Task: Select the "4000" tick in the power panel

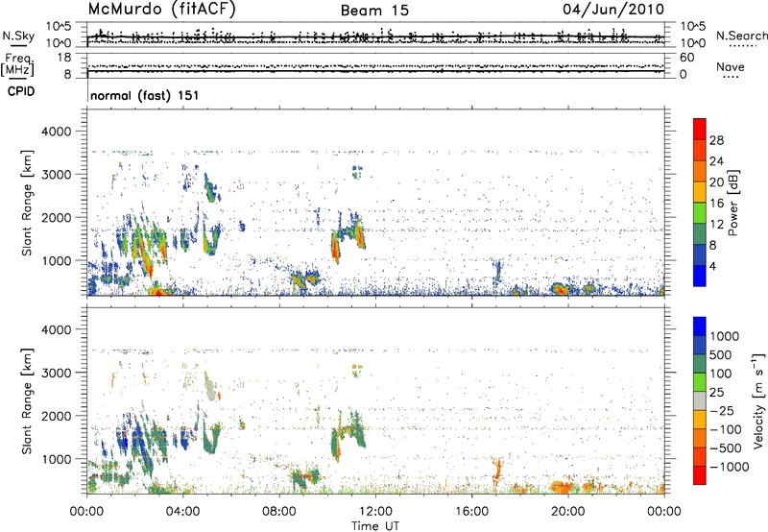Action: 56,132
